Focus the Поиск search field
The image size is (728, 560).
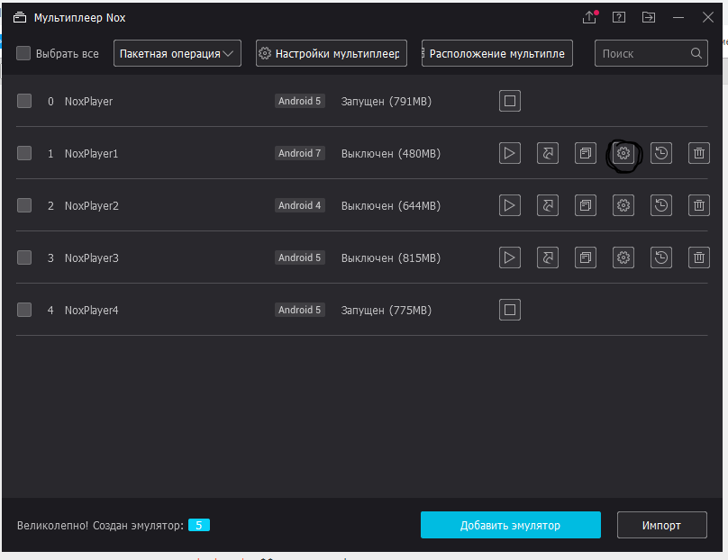651,53
